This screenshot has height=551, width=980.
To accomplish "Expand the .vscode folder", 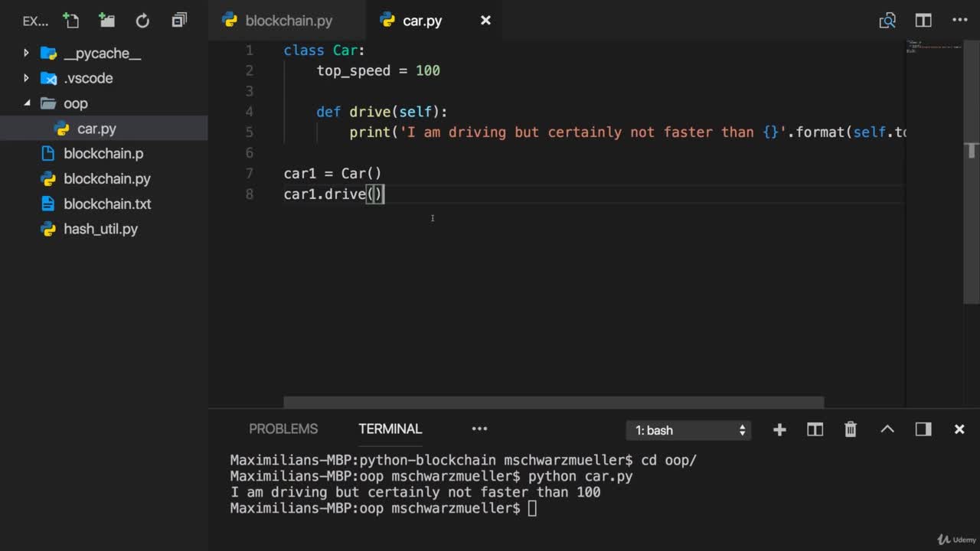I will click(x=103, y=78).
